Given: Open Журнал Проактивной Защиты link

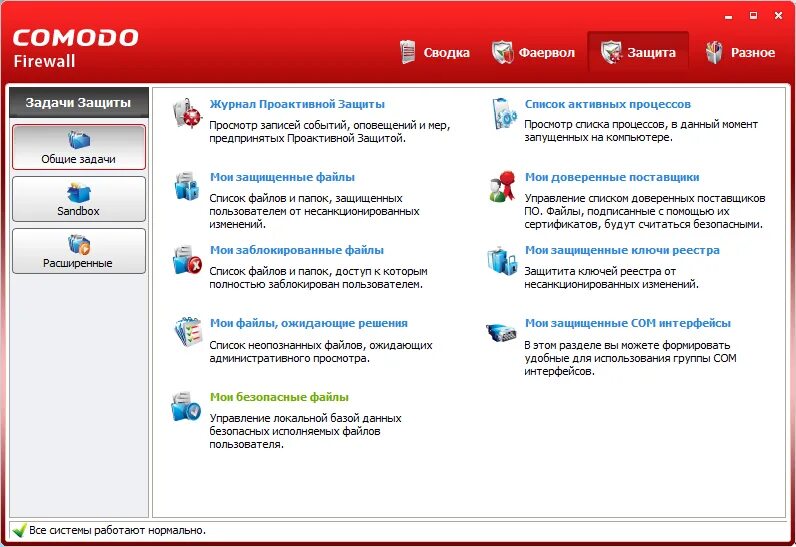Looking at the screenshot, I should pyautogui.click(x=297, y=104).
